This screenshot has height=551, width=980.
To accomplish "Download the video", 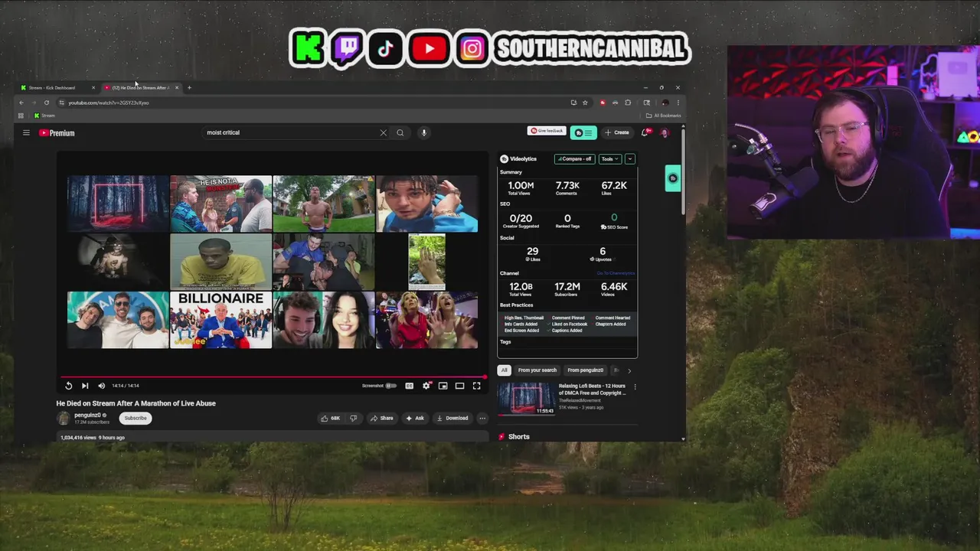I will [x=452, y=418].
